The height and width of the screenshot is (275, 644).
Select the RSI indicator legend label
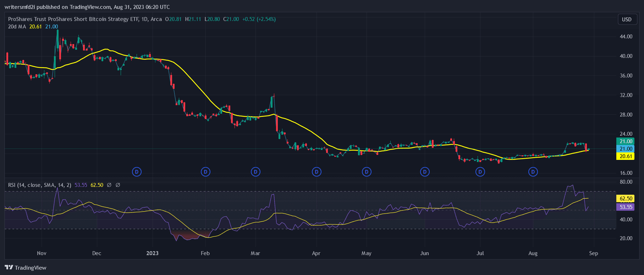(x=39, y=185)
